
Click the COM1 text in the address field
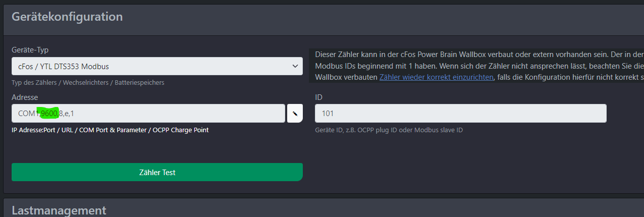(27, 114)
